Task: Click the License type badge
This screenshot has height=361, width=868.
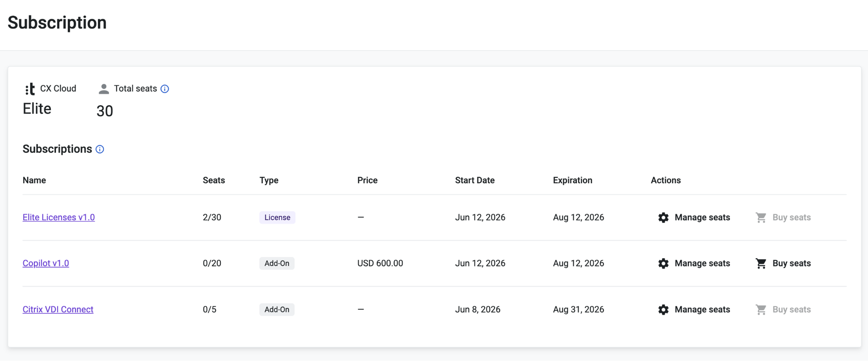Action: point(277,217)
